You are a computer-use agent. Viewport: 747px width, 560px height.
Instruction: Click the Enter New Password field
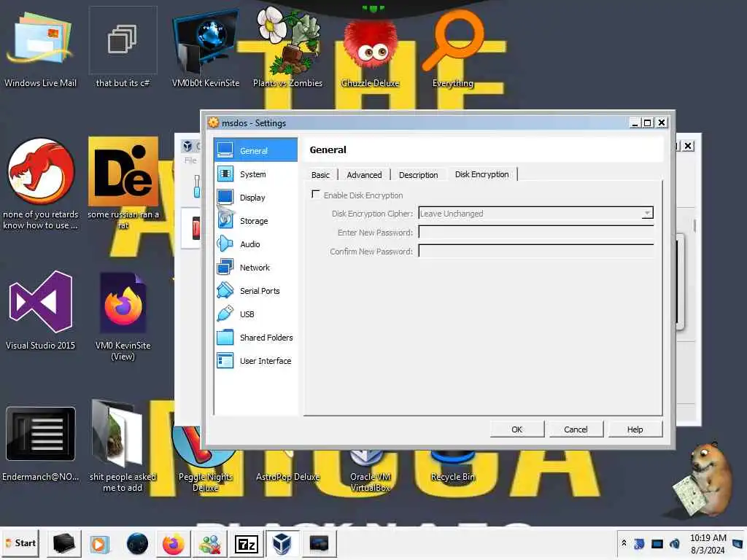click(535, 233)
